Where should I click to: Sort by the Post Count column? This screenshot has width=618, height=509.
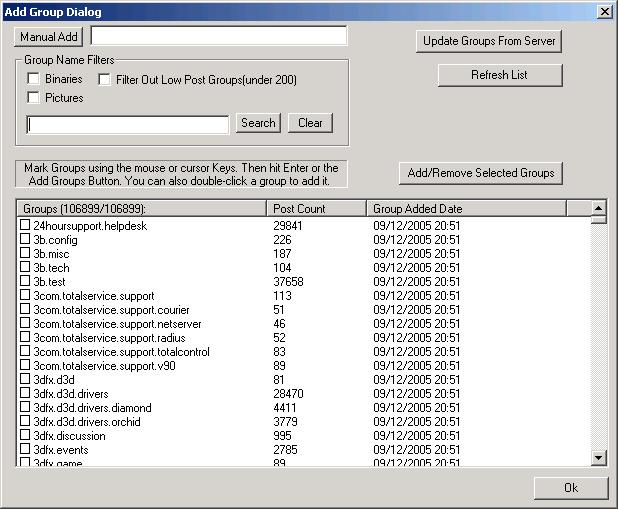click(x=317, y=208)
